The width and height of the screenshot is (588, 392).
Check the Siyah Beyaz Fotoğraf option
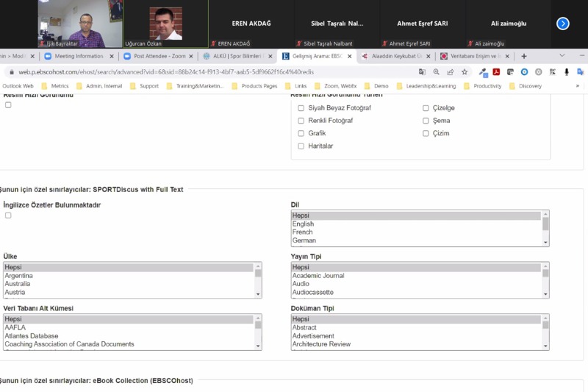(x=301, y=108)
